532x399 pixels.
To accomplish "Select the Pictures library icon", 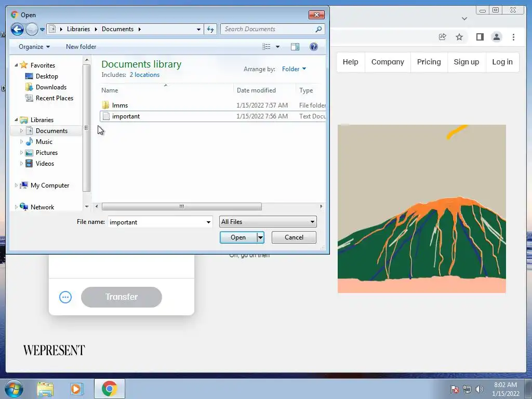I will (29, 153).
